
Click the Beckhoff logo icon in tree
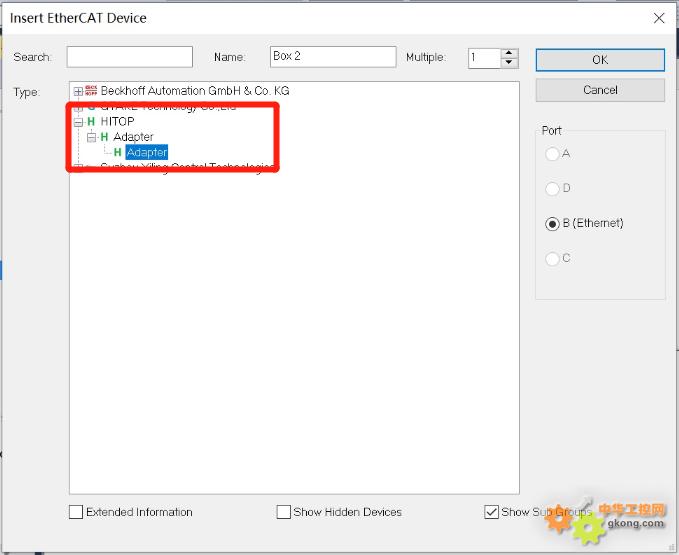click(91, 90)
